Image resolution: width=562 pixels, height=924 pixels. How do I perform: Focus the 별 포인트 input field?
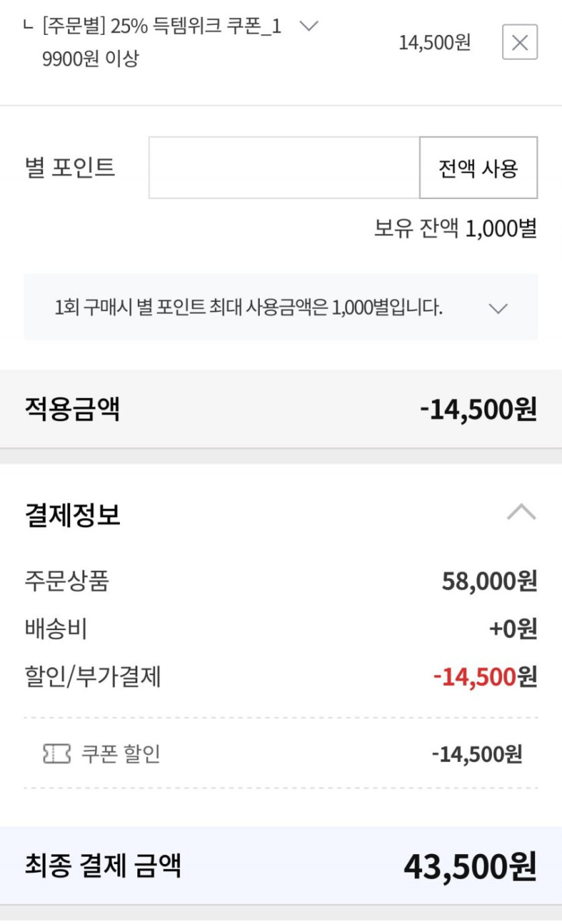(x=284, y=168)
